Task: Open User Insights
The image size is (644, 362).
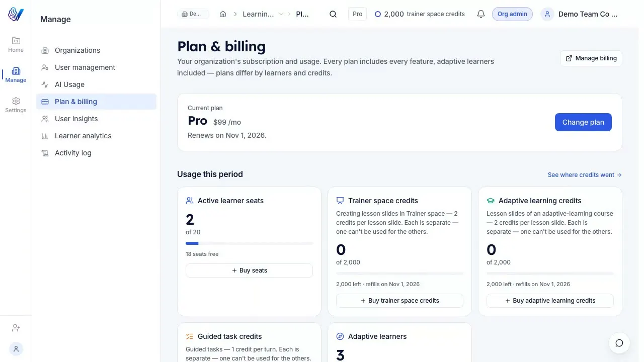Action: click(96, 119)
